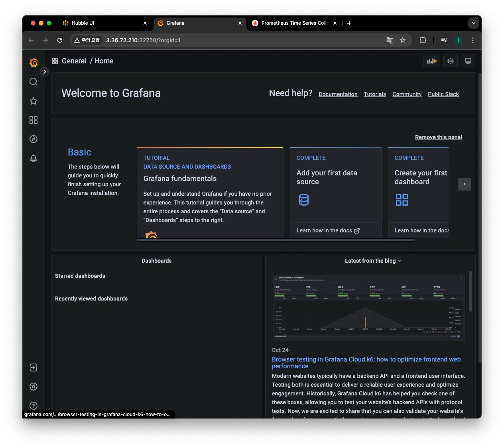Click the Oct 24 blog date

point(280,350)
